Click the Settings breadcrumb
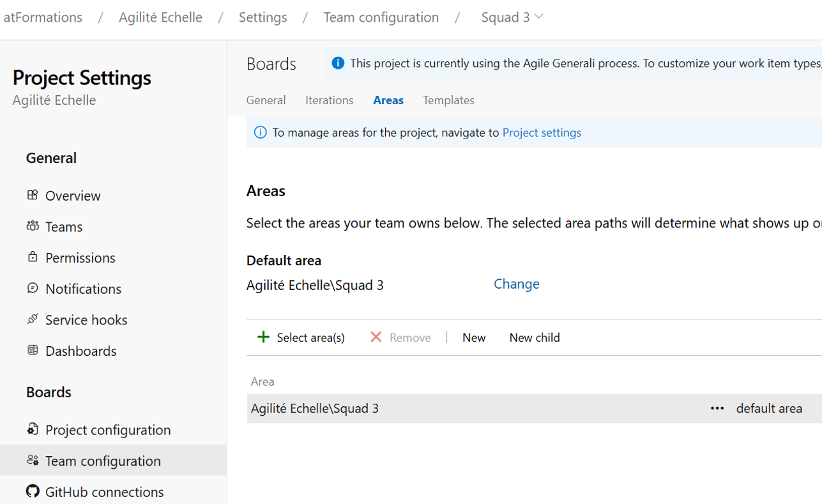 263,17
